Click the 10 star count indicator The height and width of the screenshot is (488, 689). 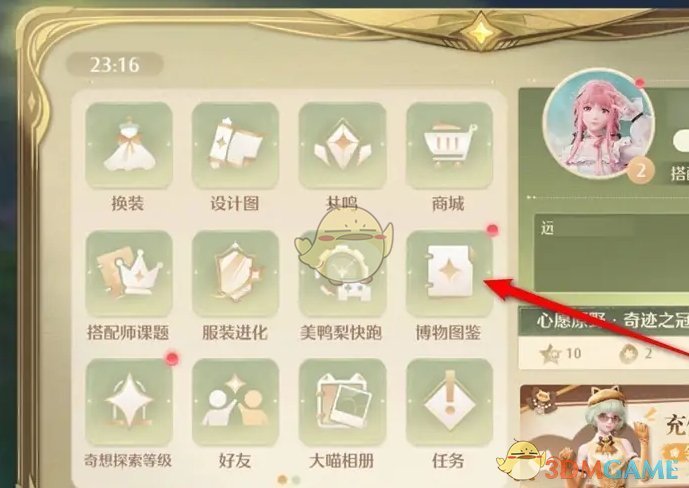(x=561, y=353)
